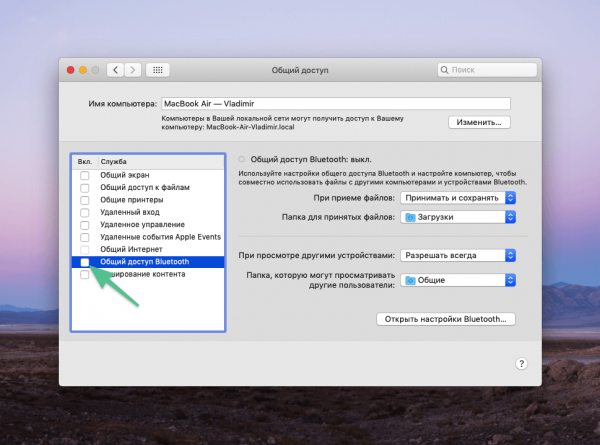Open Папка для принятых файлов dropdown
Image resolution: width=600 pixels, height=445 pixels.
click(458, 217)
